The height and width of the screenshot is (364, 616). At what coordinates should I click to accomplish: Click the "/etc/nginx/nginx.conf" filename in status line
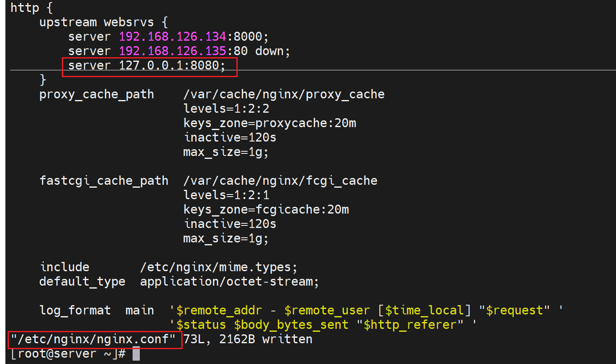click(93, 339)
